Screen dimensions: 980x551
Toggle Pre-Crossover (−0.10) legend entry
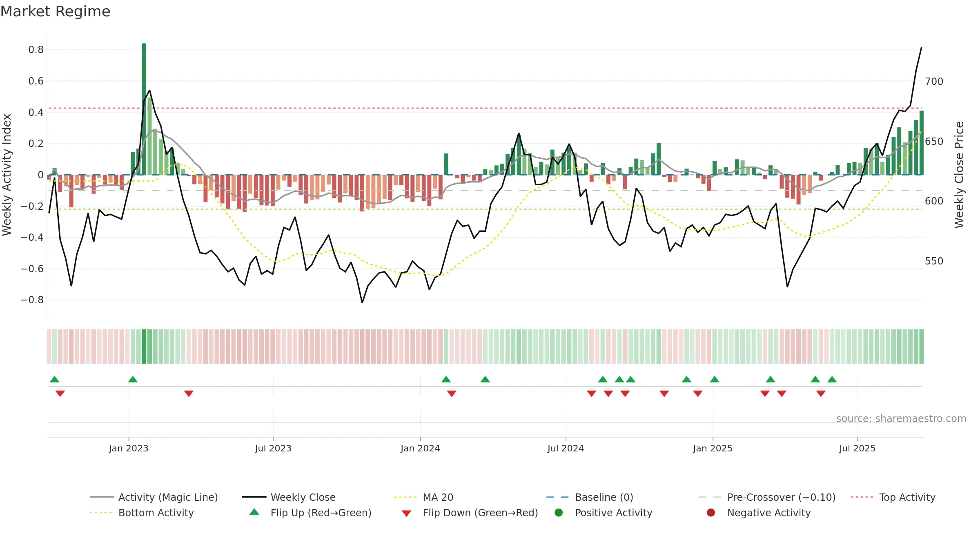[x=767, y=497]
